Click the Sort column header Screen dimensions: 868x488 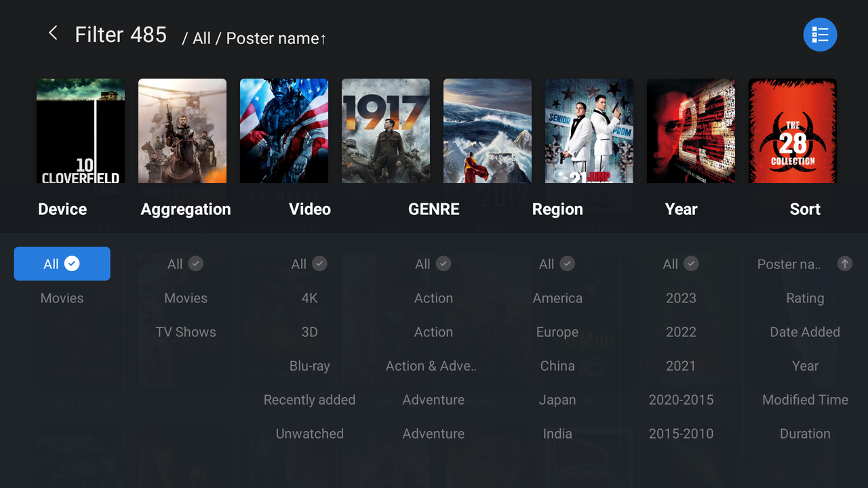click(805, 209)
